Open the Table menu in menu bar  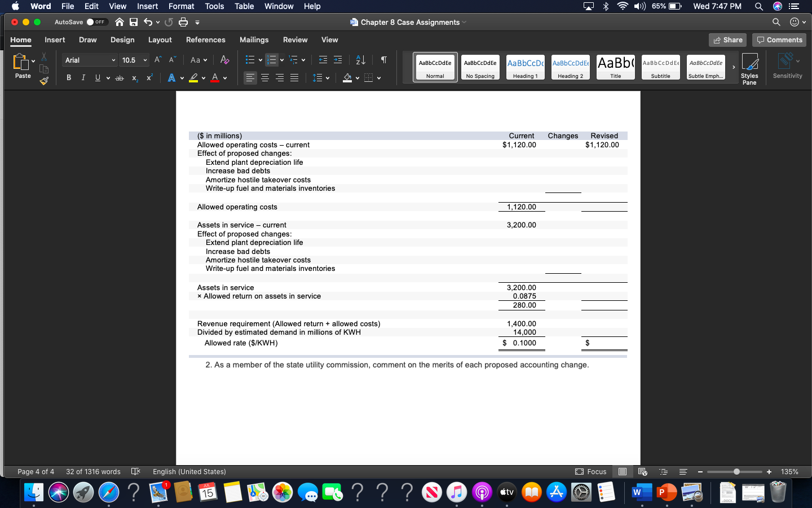[244, 6]
